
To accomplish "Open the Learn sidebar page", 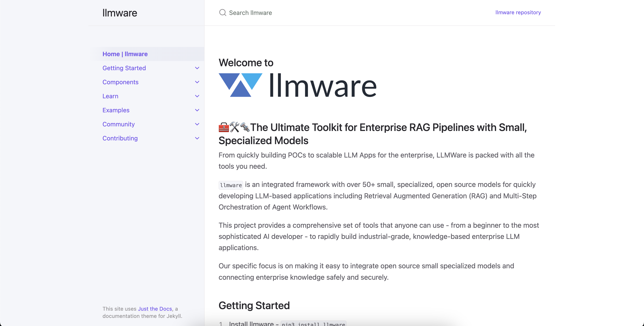I will click(110, 96).
